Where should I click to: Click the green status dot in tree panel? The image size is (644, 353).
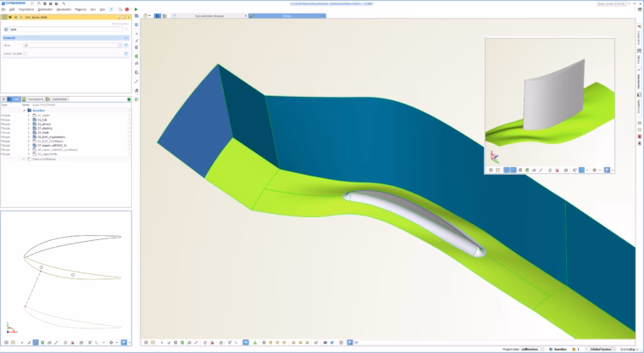point(129,99)
